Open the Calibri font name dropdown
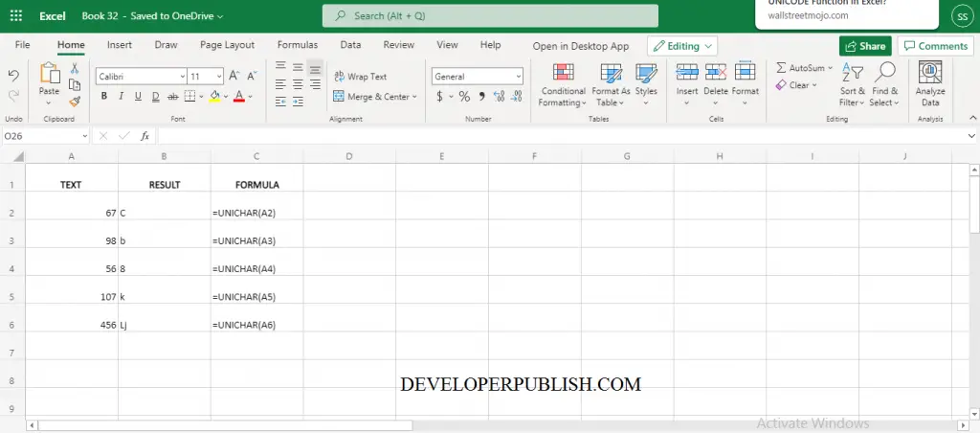The width and height of the screenshot is (980, 433). point(183,77)
